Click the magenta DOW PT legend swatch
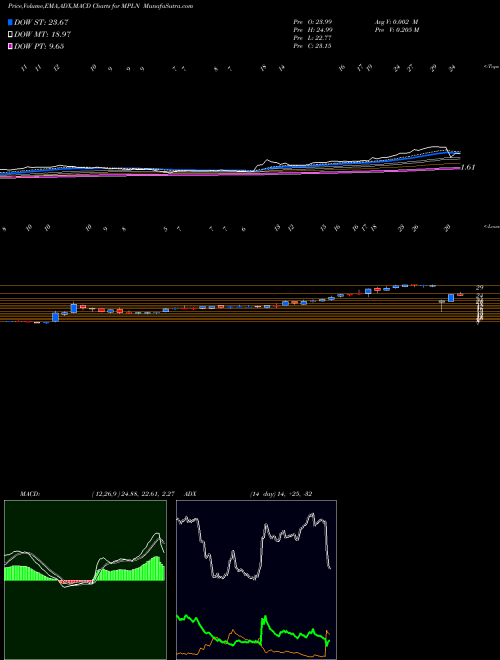Image resolution: width=500 pixels, height=660 pixels. [x=10, y=46]
